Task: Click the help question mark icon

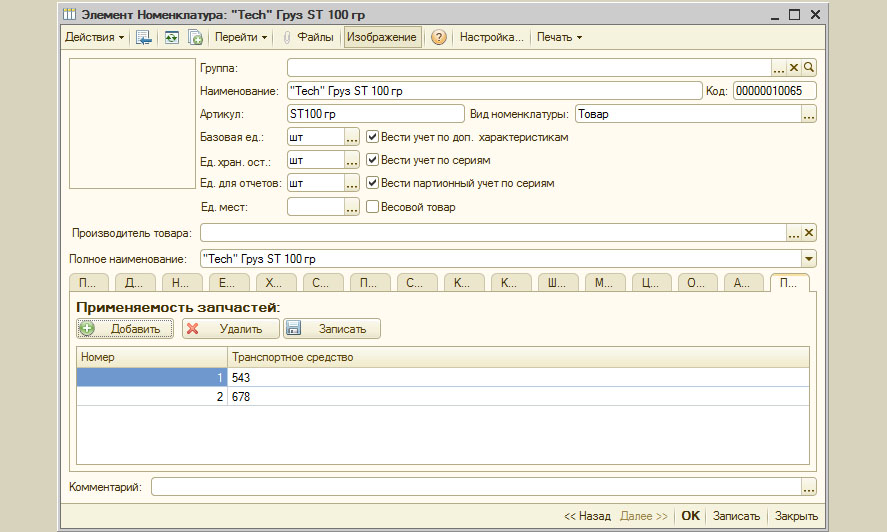Action: [438, 37]
